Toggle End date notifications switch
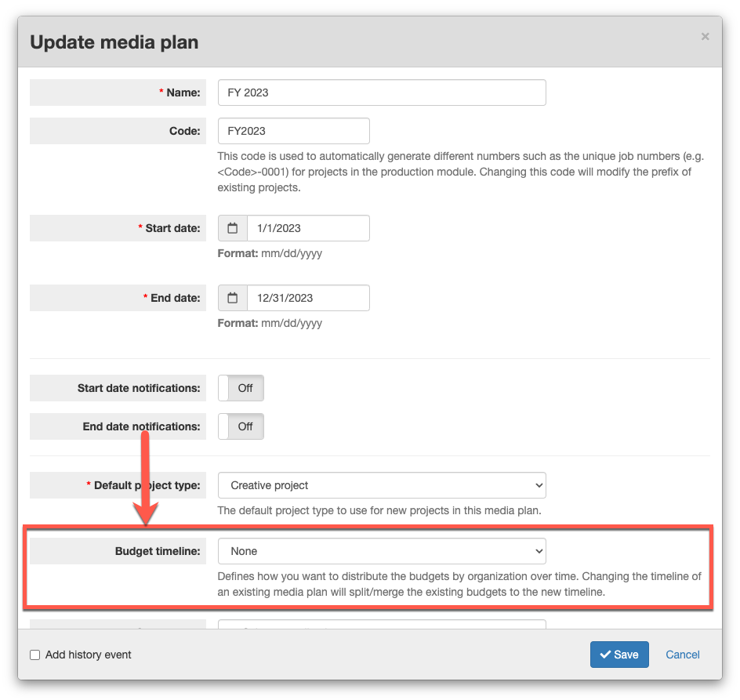The image size is (740, 700). coord(241,426)
